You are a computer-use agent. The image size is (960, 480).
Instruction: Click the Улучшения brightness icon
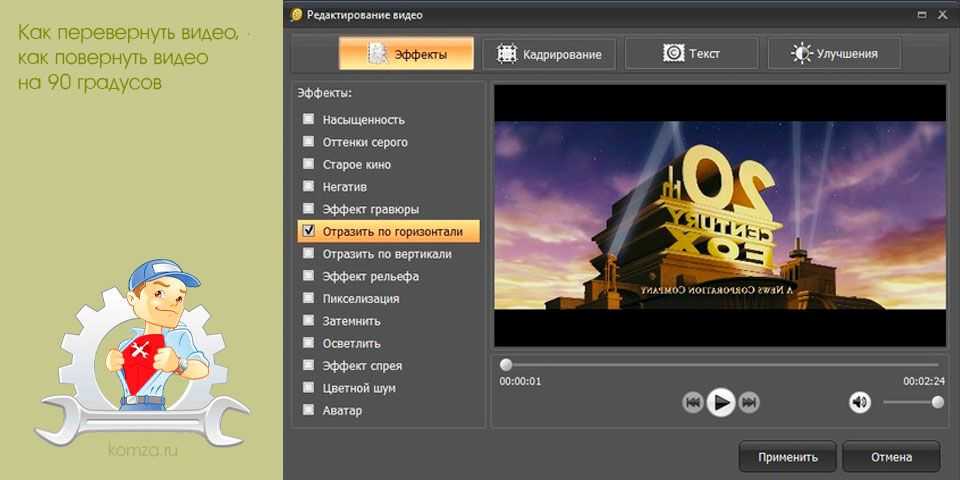click(801, 53)
